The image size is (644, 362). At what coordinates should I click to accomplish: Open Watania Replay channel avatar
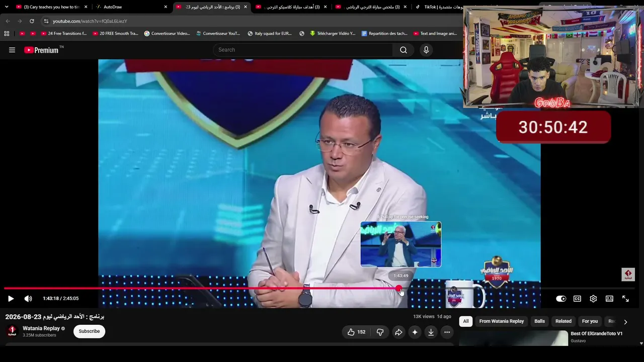point(12,331)
